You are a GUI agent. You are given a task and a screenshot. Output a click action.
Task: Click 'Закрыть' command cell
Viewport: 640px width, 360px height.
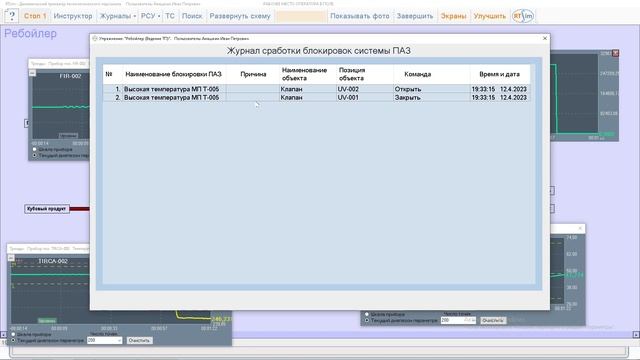pos(431,98)
